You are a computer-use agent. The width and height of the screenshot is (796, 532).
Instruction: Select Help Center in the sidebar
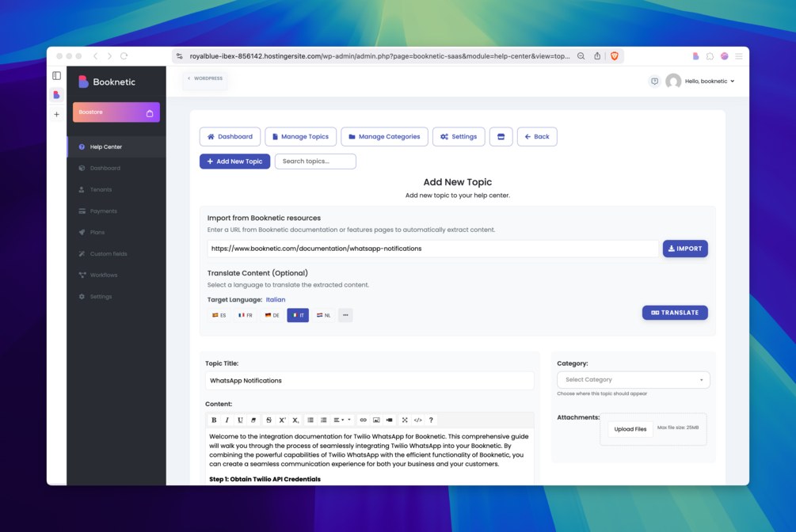click(116, 146)
